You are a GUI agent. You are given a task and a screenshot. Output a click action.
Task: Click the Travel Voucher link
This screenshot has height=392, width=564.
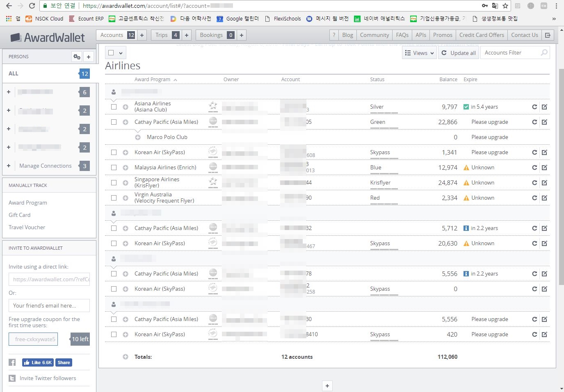(27, 227)
